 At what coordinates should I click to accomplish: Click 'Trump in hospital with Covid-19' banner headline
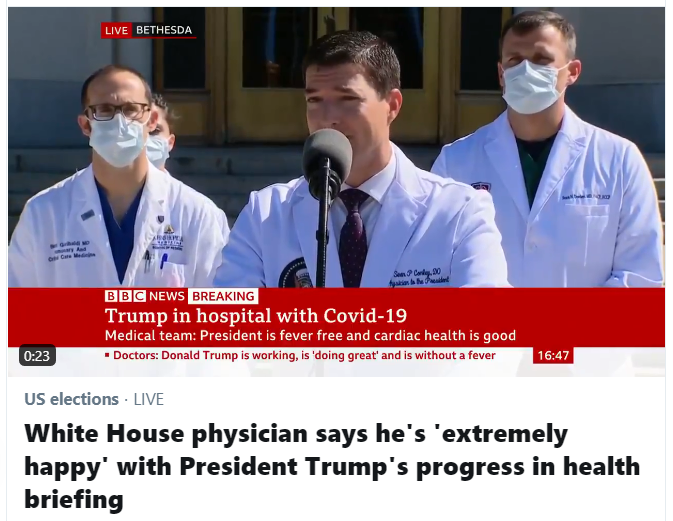[x=256, y=315]
